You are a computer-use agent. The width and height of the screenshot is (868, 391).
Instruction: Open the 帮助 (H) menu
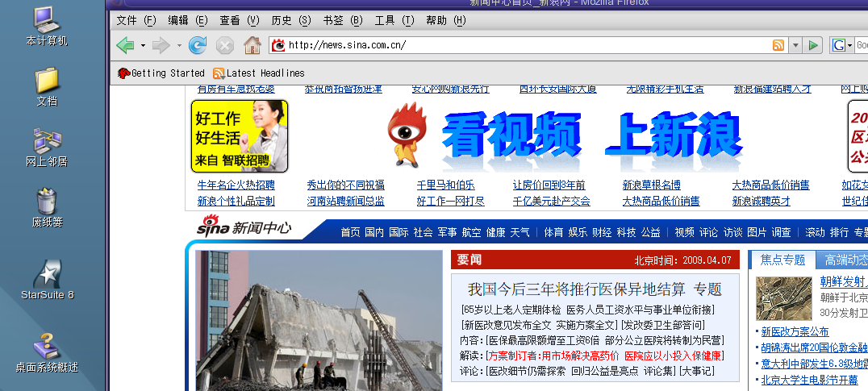[x=445, y=20]
